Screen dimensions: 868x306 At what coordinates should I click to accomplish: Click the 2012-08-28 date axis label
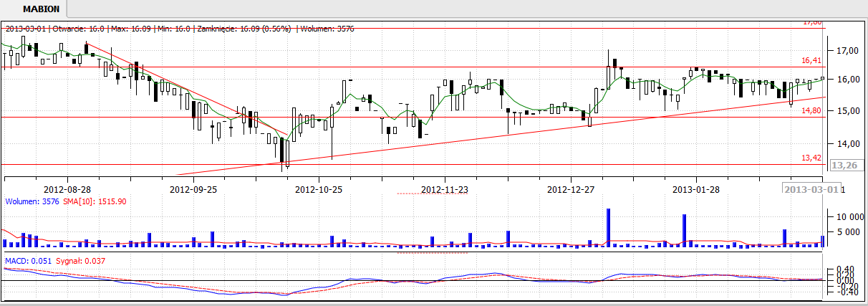[x=67, y=190]
